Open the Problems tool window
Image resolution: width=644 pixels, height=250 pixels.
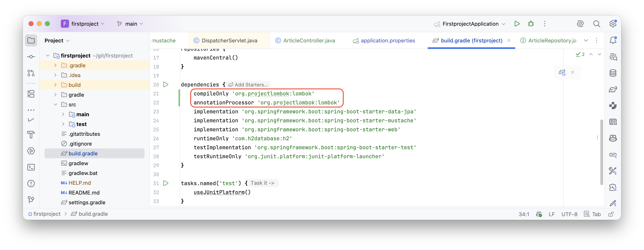(31, 184)
